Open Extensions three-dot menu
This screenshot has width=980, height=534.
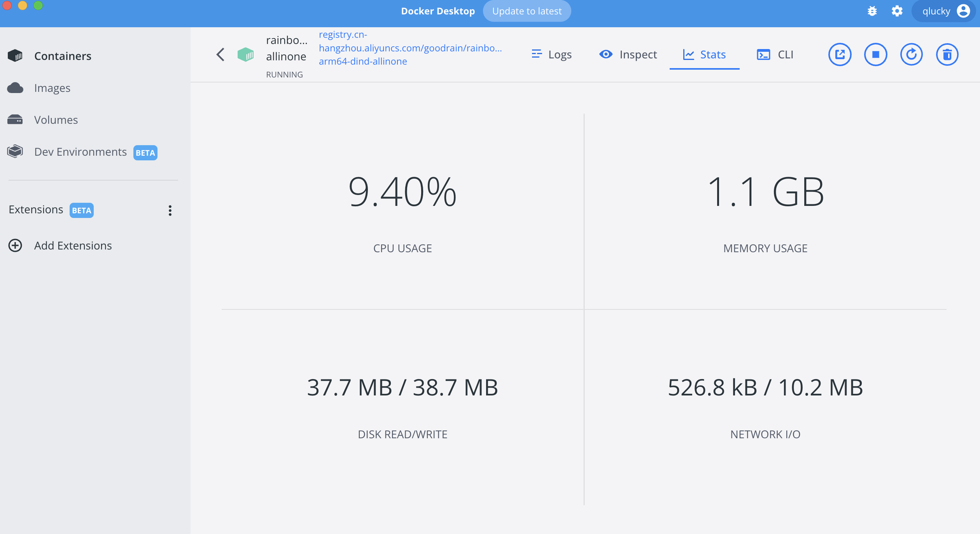pyautogui.click(x=170, y=210)
